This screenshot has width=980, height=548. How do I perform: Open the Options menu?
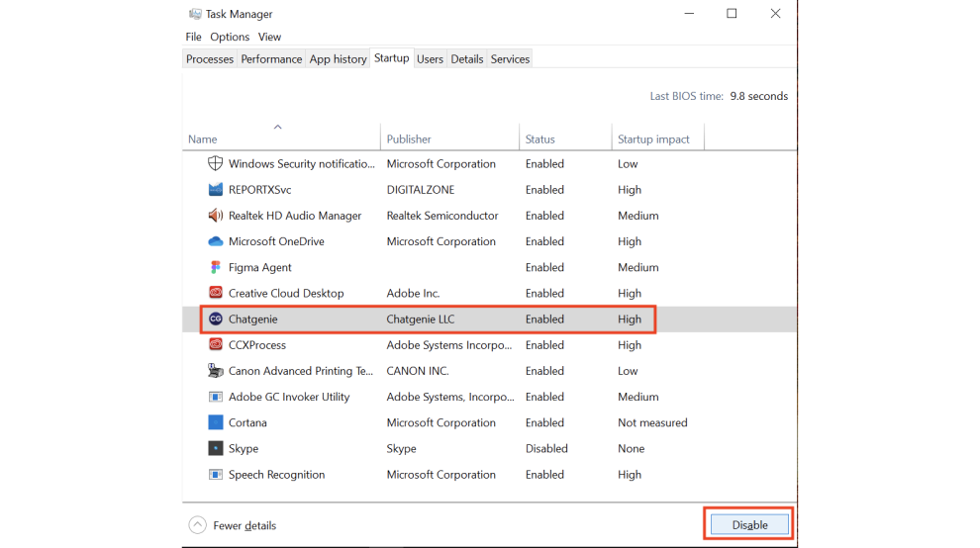pyautogui.click(x=230, y=37)
